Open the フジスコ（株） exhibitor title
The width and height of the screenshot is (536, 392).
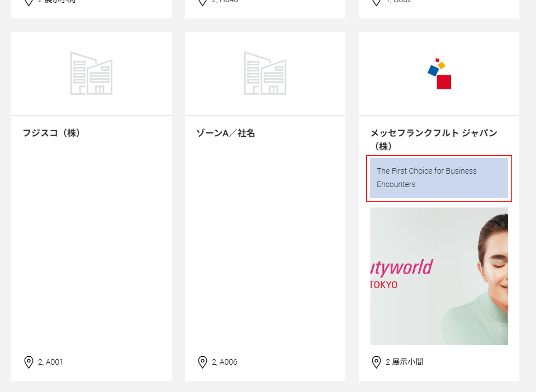click(x=52, y=133)
